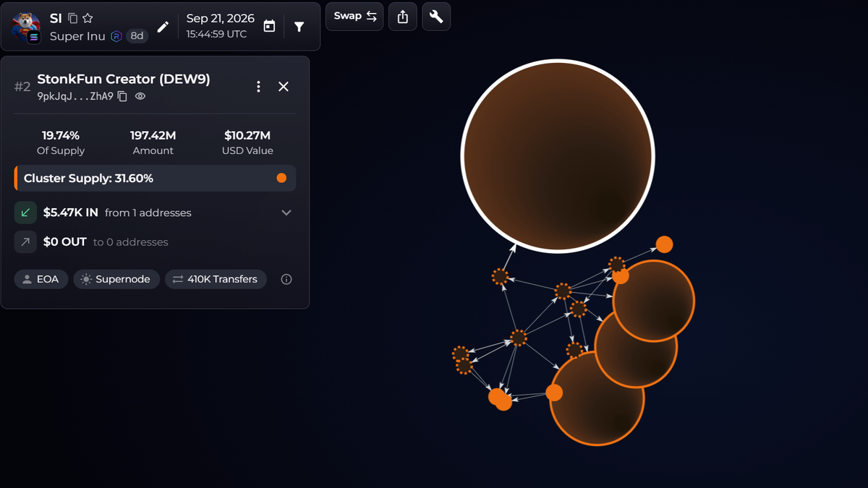Screen dimensions: 868x488
Task: Close the StonkFun Creator details panel
Action: click(x=284, y=87)
